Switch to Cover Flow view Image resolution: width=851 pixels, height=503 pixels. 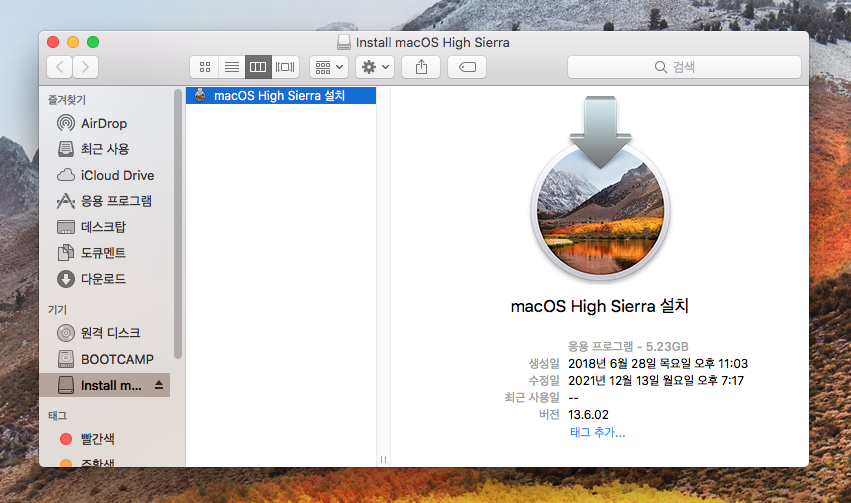[x=285, y=67]
